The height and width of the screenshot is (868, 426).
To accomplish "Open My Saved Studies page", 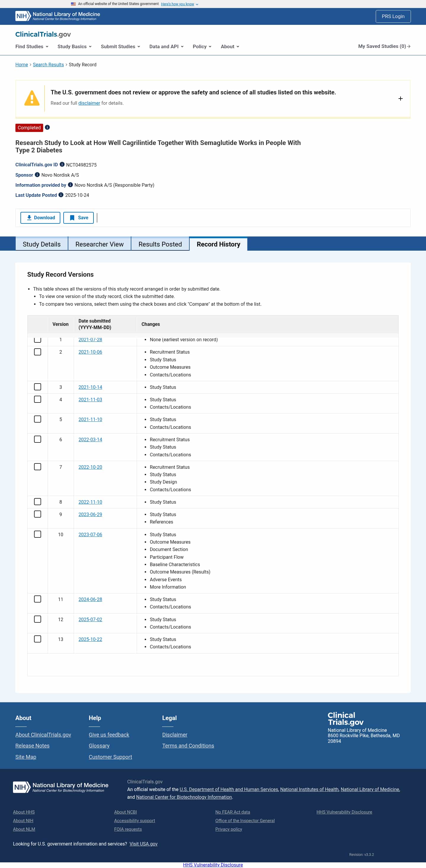I will coord(384,46).
